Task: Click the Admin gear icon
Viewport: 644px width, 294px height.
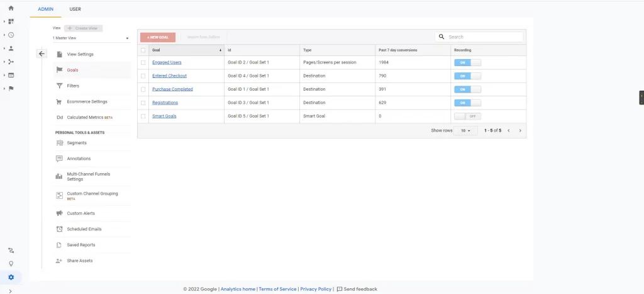Action: 11,277
